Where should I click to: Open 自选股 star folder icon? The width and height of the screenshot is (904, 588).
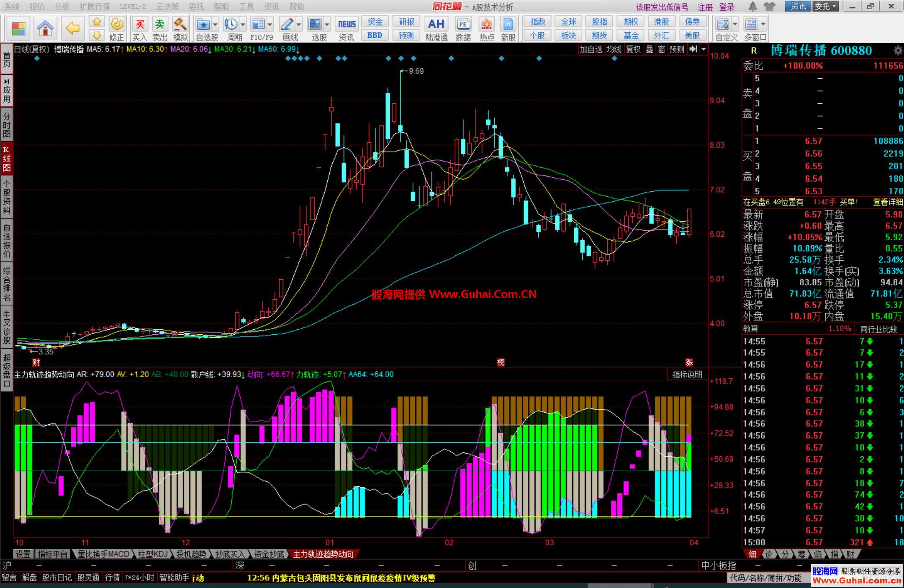pos(204,24)
